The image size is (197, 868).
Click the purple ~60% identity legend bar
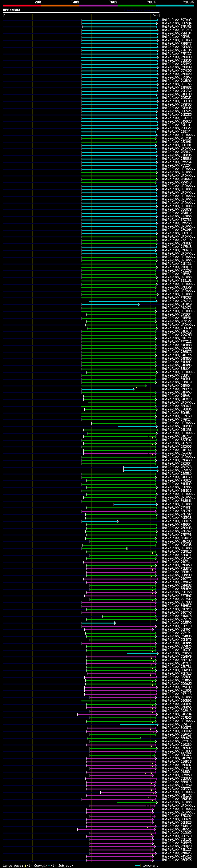99,6
